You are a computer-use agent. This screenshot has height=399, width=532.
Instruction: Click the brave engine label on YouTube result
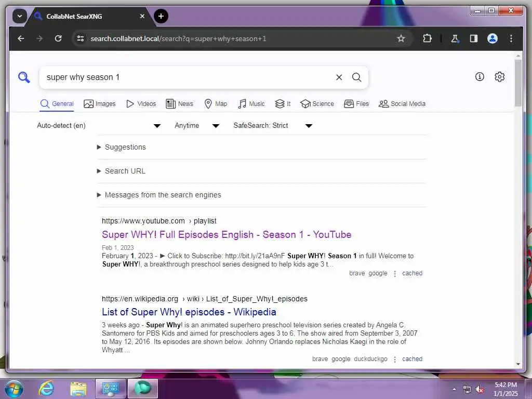point(357,273)
